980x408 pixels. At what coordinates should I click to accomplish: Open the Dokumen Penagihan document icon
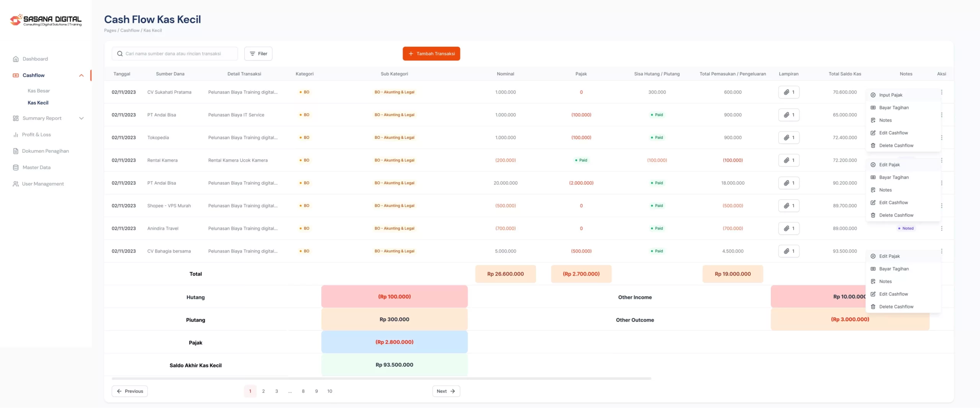coord(16,151)
